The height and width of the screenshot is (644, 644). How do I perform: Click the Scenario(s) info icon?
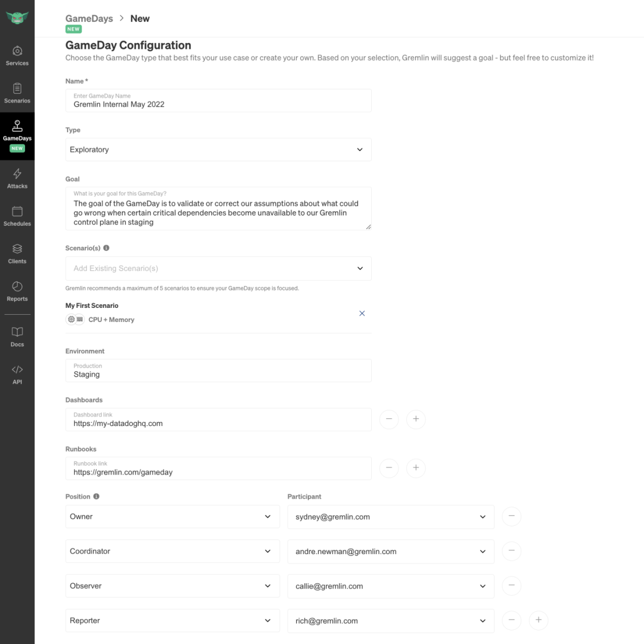point(106,248)
